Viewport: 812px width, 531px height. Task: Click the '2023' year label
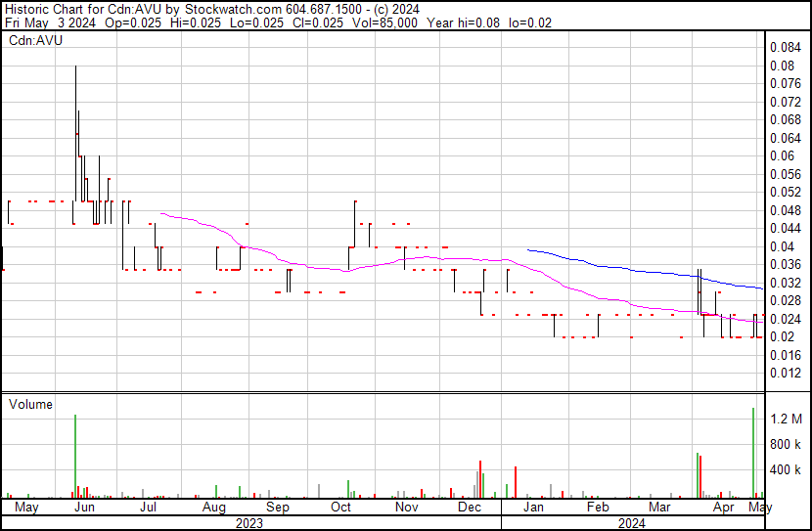(x=249, y=523)
